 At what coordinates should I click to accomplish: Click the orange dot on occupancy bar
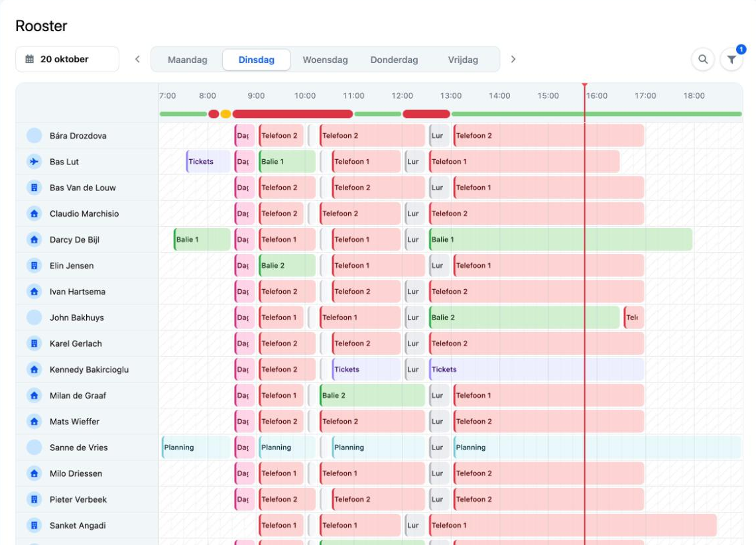(225, 114)
